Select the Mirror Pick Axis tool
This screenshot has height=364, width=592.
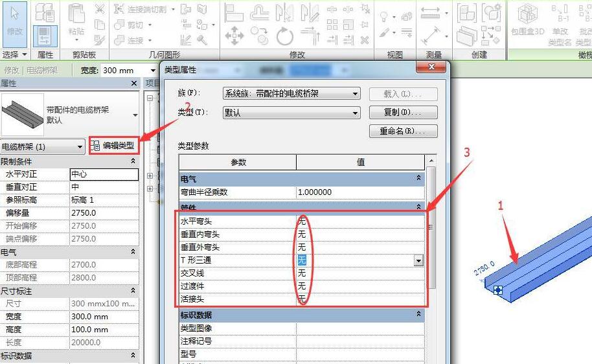click(x=284, y=13)
